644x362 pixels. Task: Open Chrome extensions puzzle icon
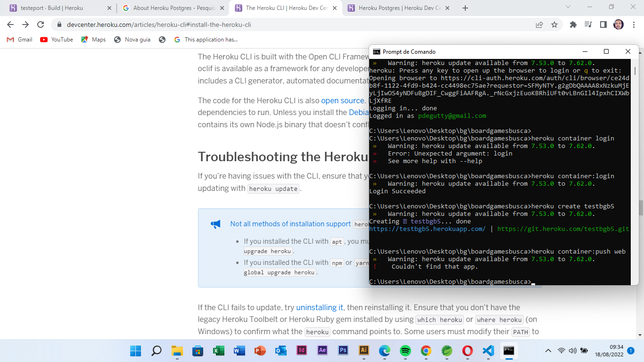pos(573,25)
